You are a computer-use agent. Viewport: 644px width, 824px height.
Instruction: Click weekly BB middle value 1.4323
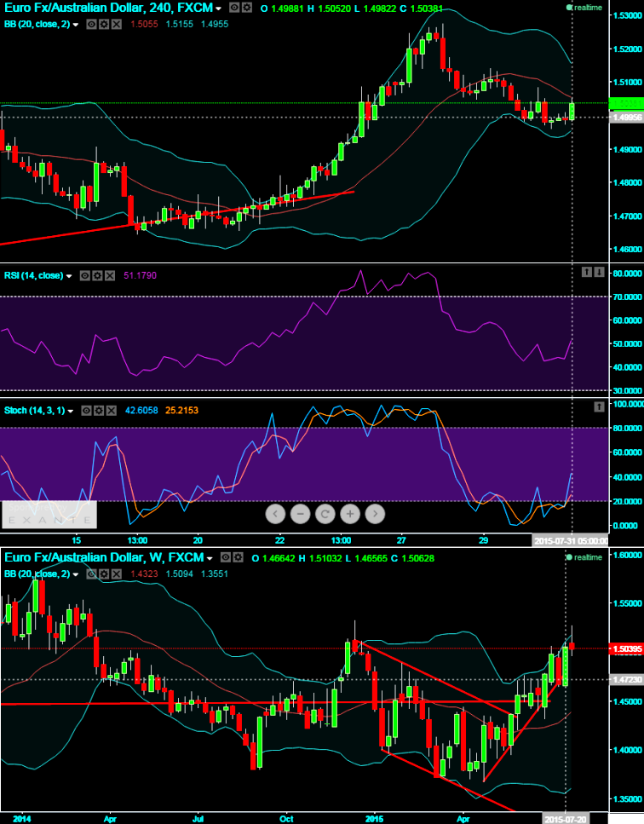(144, 573)
